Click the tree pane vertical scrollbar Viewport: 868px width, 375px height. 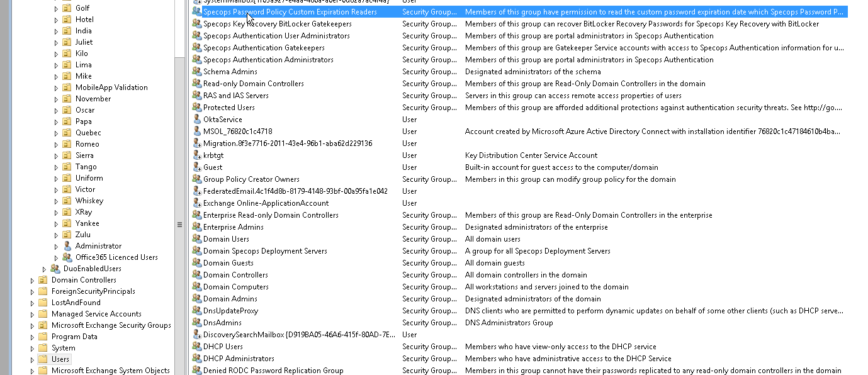(x=180, y=187)
